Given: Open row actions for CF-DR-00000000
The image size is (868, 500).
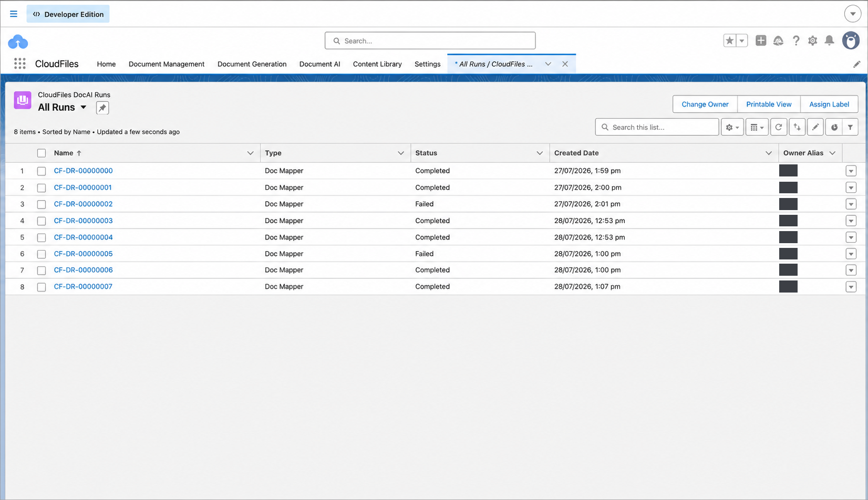Looking at the screenshot, I should (x=851, y=171).
